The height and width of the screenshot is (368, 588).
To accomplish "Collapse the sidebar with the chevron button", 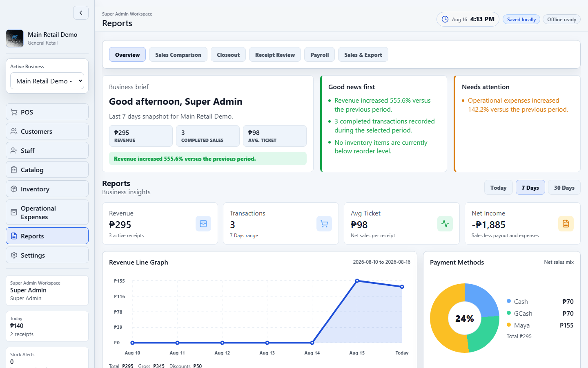I will tap(81, 13).
